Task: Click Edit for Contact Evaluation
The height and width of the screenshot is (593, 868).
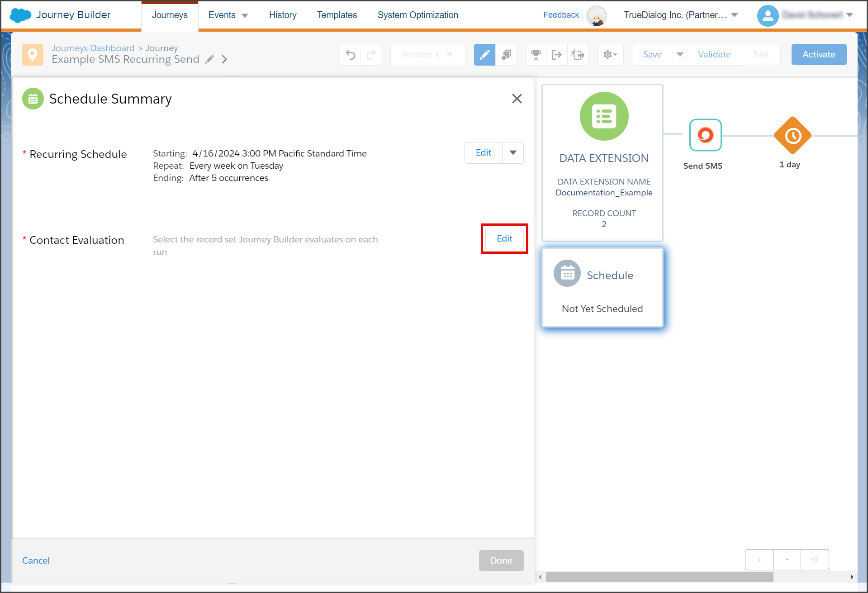Action: tap(504, 238)
